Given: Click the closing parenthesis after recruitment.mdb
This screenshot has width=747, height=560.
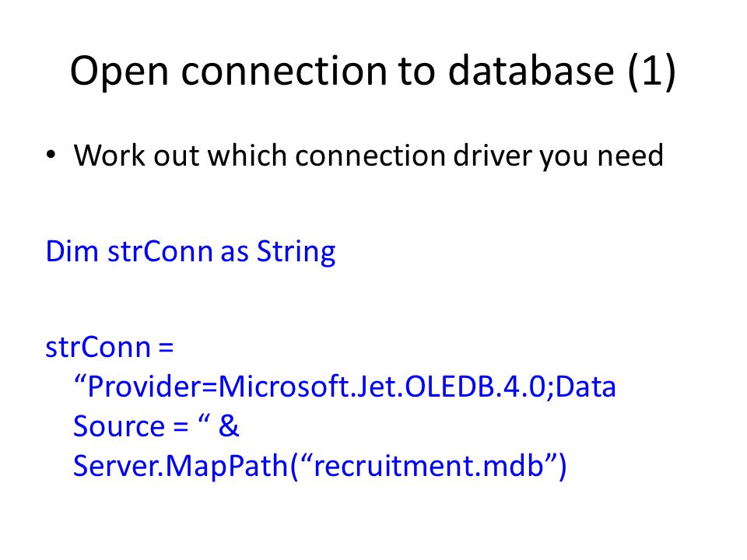Looking at the screenshot, I should click(562, 466).
